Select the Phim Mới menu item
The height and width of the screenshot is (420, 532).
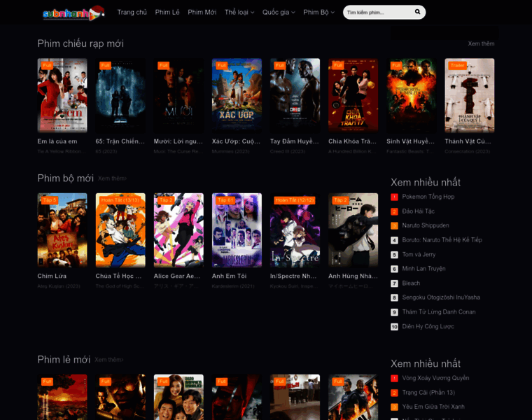pos(202,13)
